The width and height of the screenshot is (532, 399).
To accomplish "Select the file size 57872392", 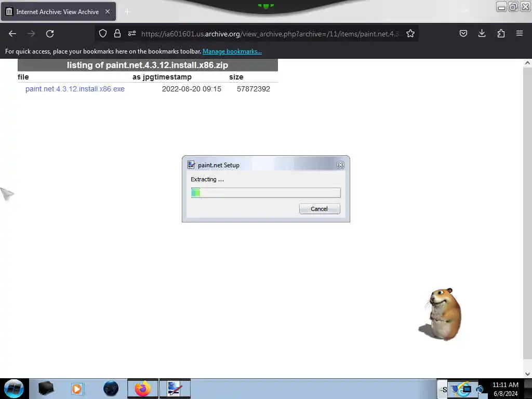I will click(x=254, y=89).
